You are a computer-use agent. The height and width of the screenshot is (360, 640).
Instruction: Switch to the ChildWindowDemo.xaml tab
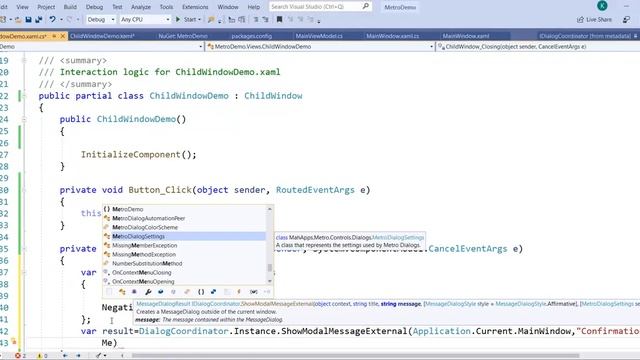(102, 36)
